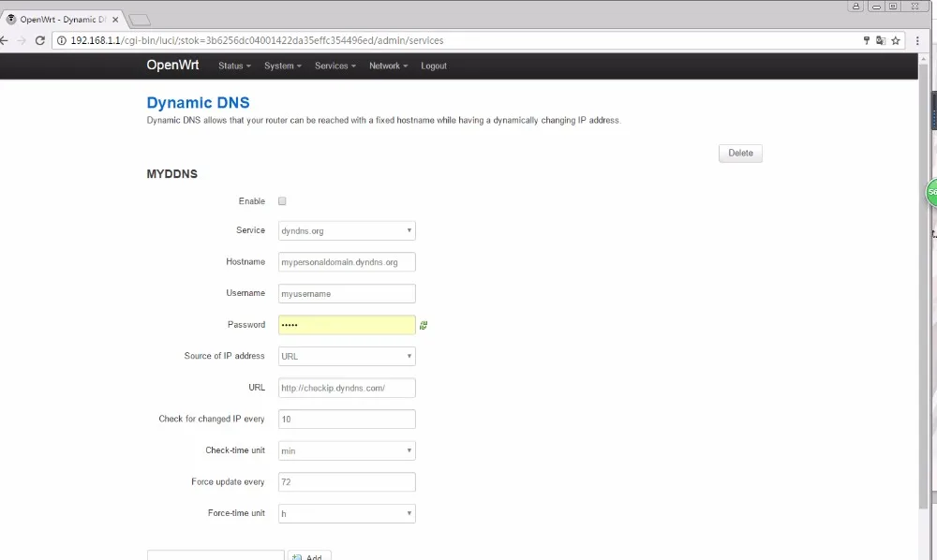Focus the Password input field
Screen dimensions: 937x560
(347, 325)
